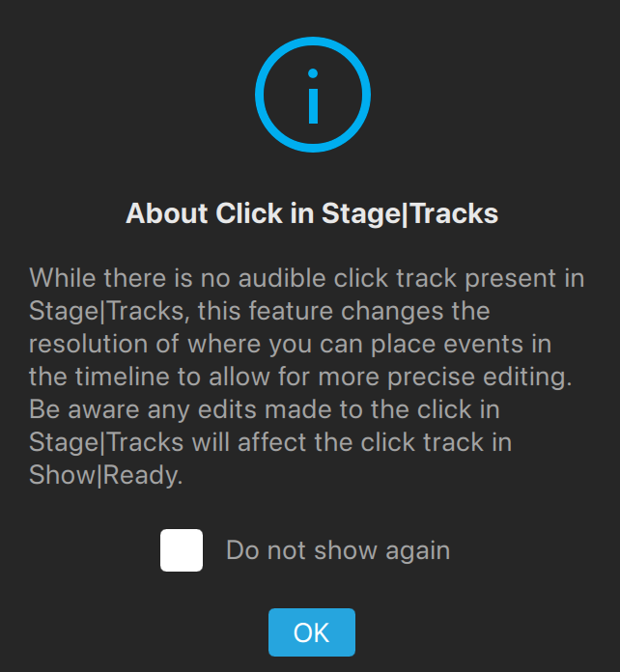The width and height of the screenshot is (620, 672).
Task: Click the words this feature changes the
Action: point(344,311)
